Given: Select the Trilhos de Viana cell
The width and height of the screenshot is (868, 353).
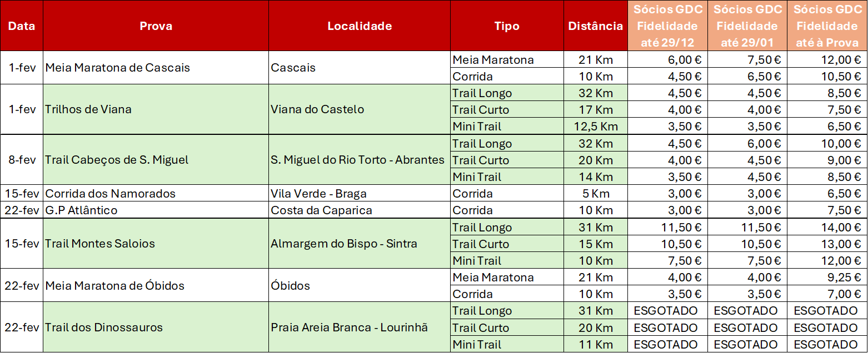Looking at the screenshot, I should coord(89,109).
